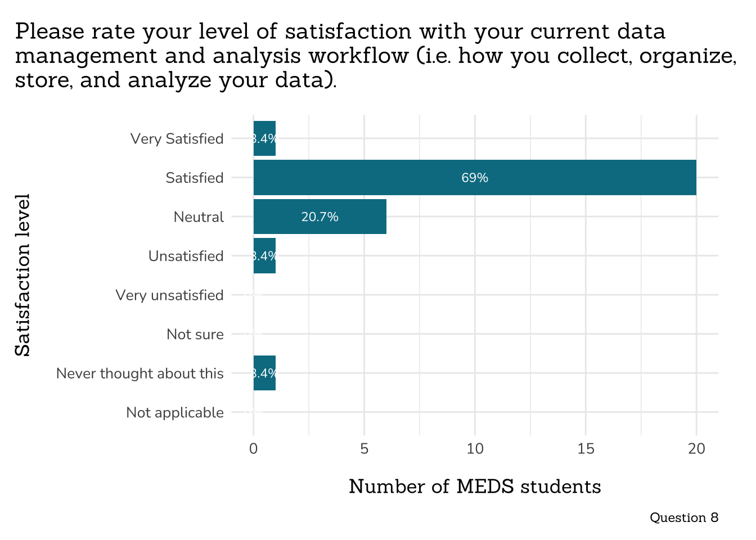
Task: Select the 'Neutral' y-axis label text
Action: coord(199,217)
